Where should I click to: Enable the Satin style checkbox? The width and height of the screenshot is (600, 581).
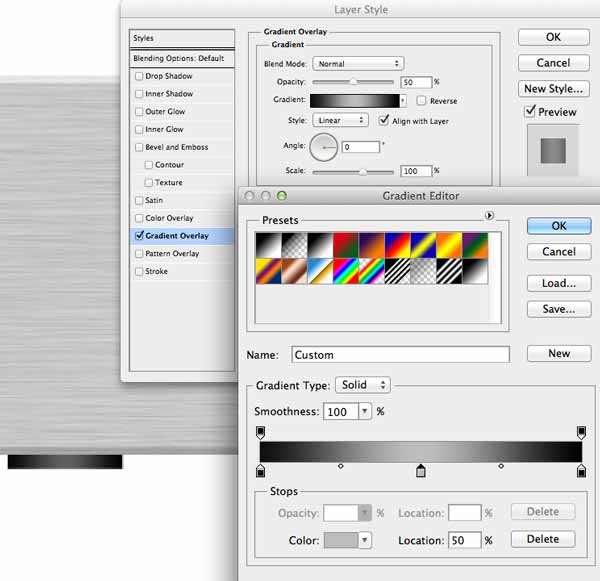(139, 200)
